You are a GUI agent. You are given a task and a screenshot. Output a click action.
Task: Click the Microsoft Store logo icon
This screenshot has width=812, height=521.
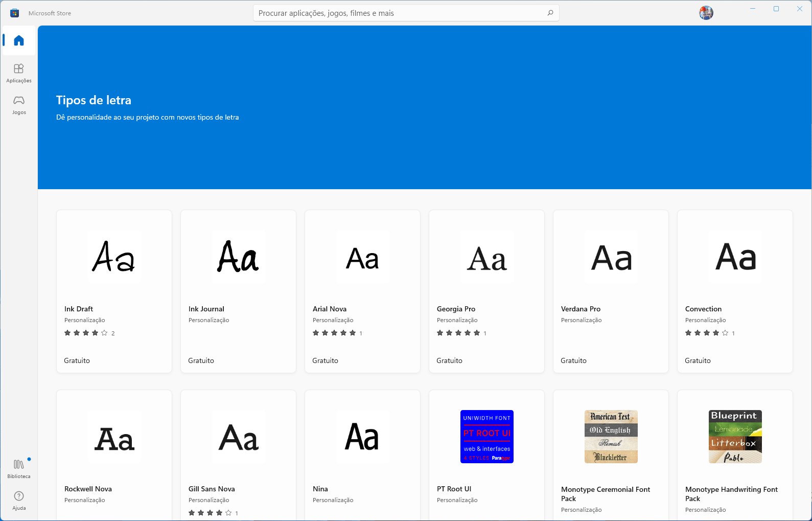pos(14,13)
